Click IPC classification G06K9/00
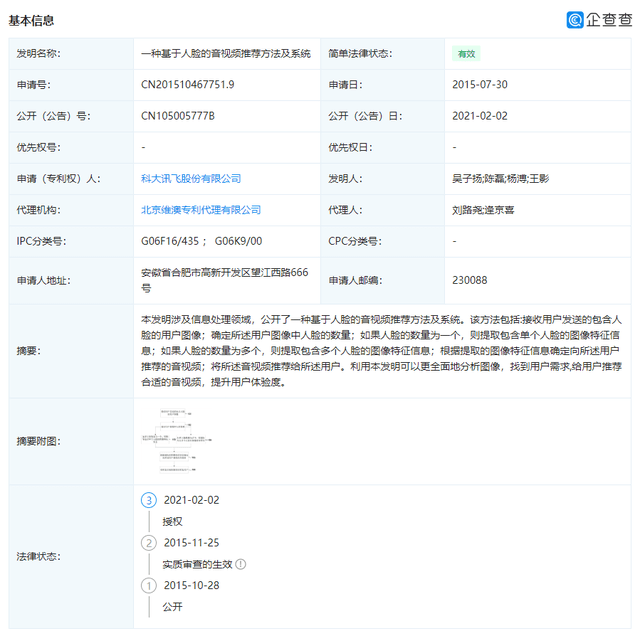This screenshot has width=640, height=641. pos(238,241)
